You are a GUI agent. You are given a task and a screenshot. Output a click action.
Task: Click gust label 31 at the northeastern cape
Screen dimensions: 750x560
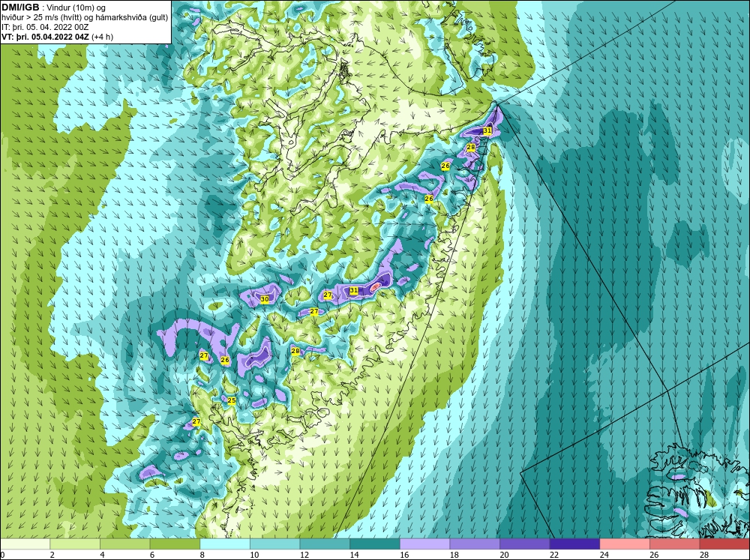click(x=487, y=130)
